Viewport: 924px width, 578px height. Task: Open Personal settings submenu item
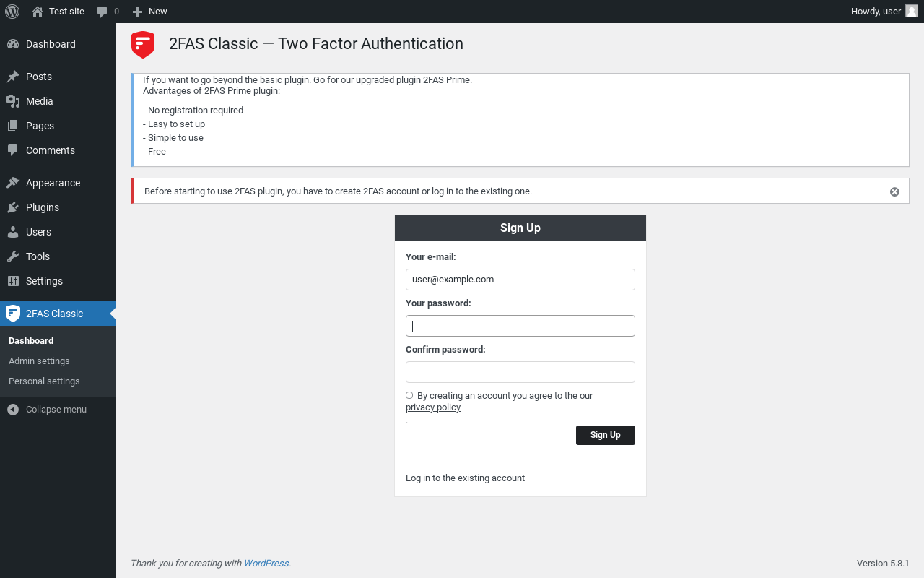point(44,381)
